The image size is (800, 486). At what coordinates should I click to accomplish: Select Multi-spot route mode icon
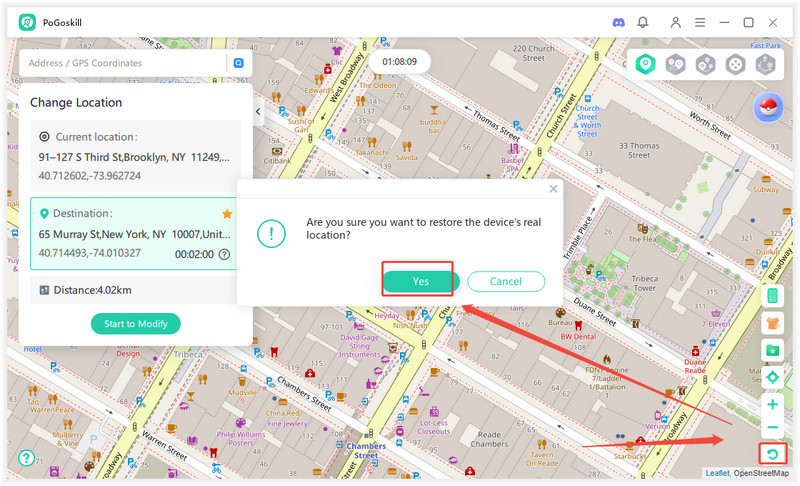[706, 65]
